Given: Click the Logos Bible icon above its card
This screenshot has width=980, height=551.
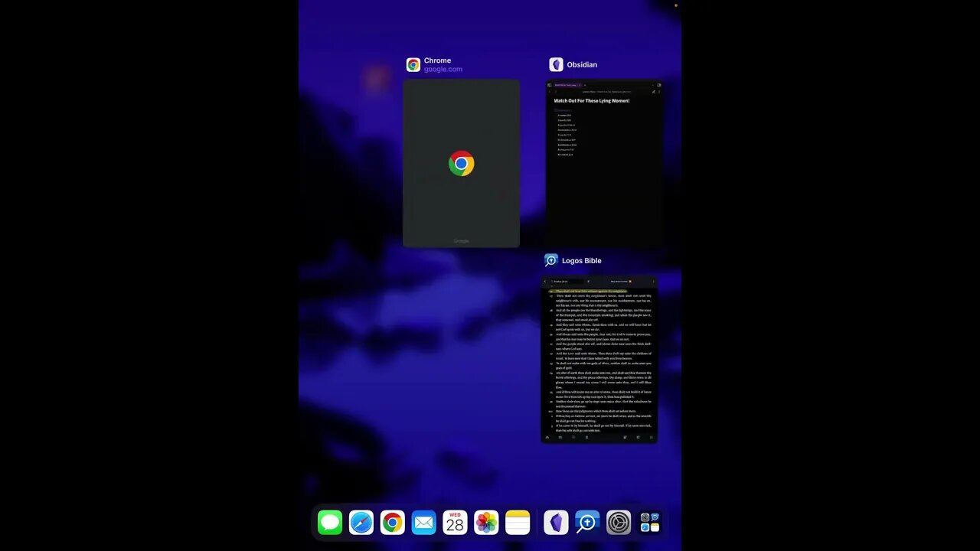Looking at the screenshot, I should pyautogui.click(x=551, y=261).
